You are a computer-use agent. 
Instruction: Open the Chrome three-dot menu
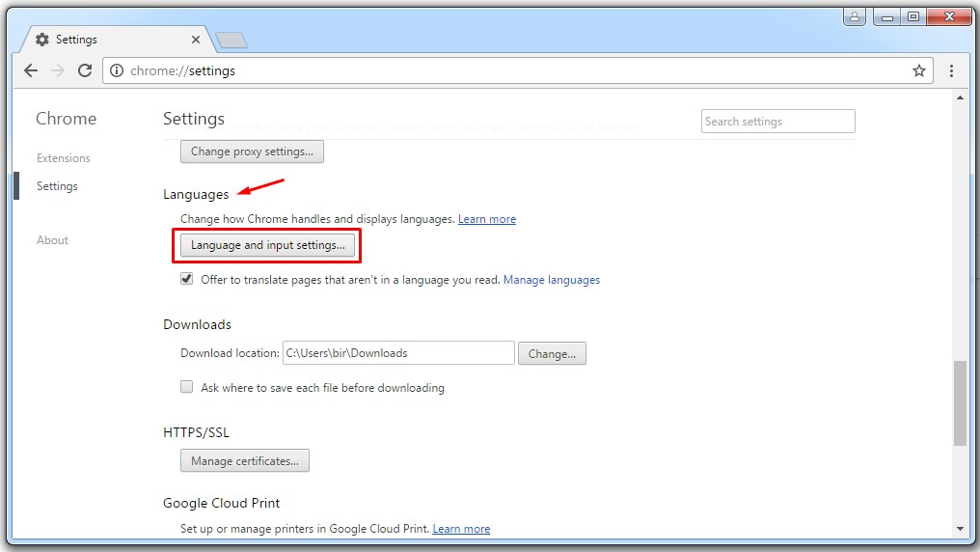pyautogui.click(x=951, y=70)
